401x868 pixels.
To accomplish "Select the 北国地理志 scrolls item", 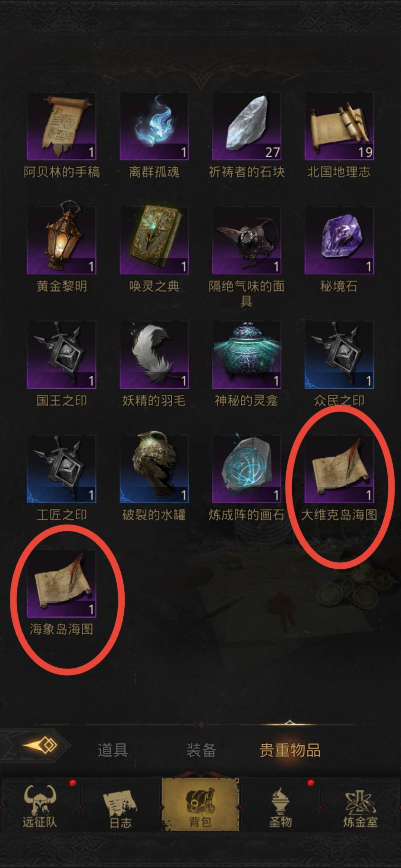I will click(x=339, y=126).
